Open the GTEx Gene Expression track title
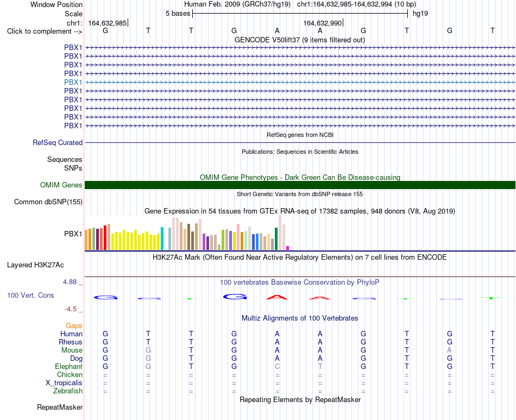516x420 pixels. click(x=300, y=211)
